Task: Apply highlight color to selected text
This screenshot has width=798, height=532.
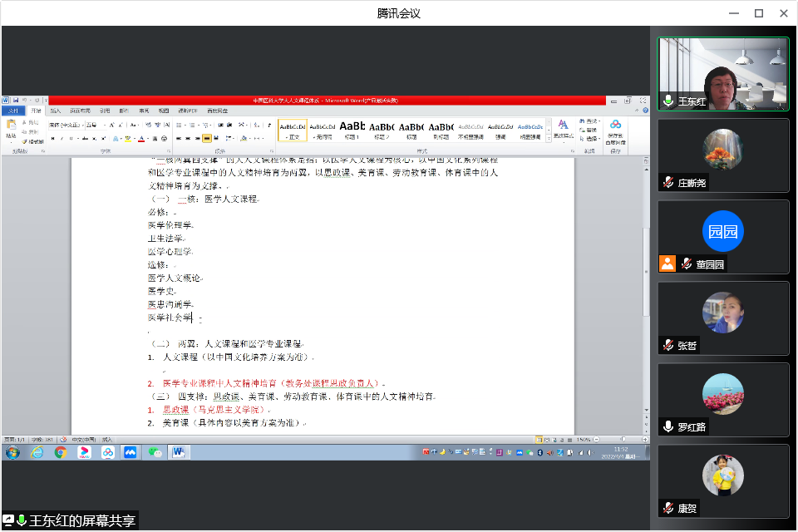Action: 126,138
